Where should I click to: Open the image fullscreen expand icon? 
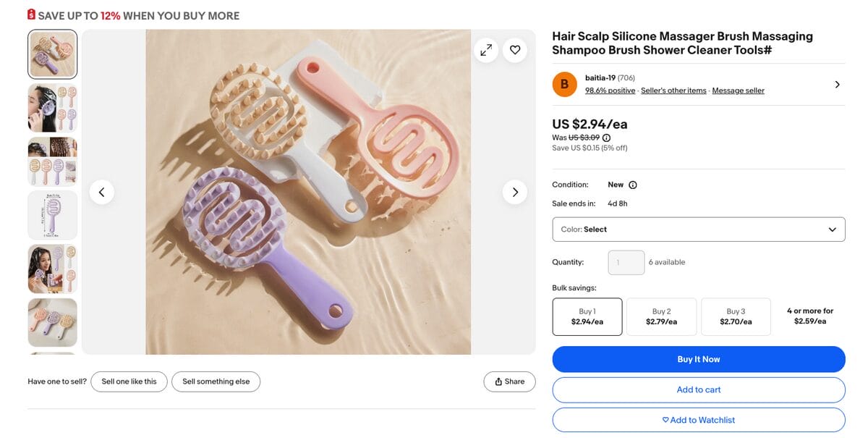pyautogui.click(x=485, y=50)
